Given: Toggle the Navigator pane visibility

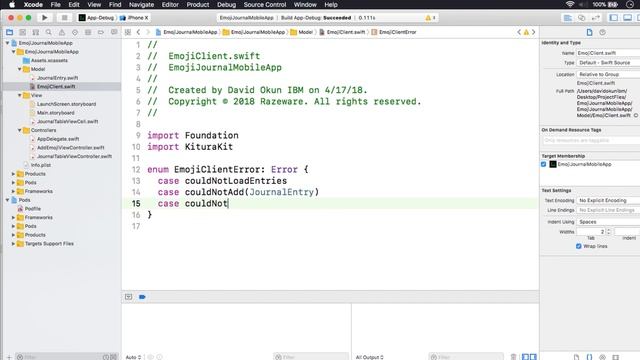Looking at the screenshot, I should point(613,18).
